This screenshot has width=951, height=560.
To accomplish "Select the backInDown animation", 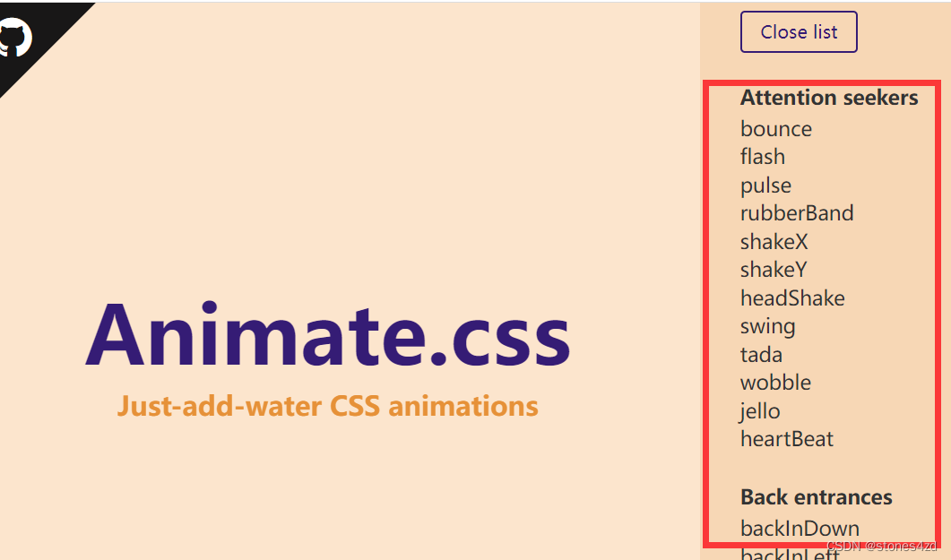I will (x=800, y=529).
